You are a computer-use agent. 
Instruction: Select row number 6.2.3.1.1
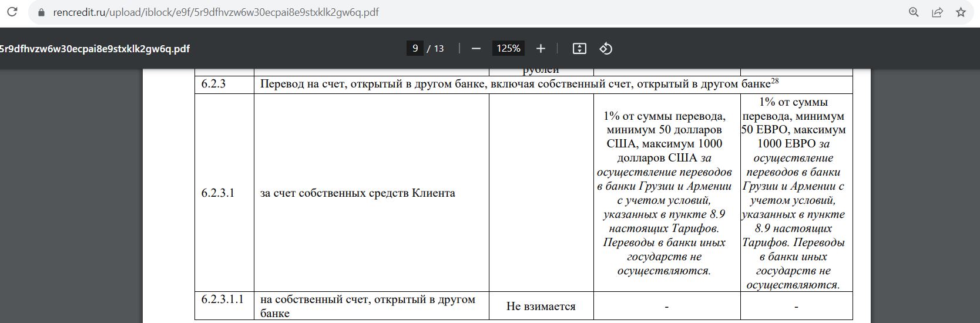click(222, 299)
